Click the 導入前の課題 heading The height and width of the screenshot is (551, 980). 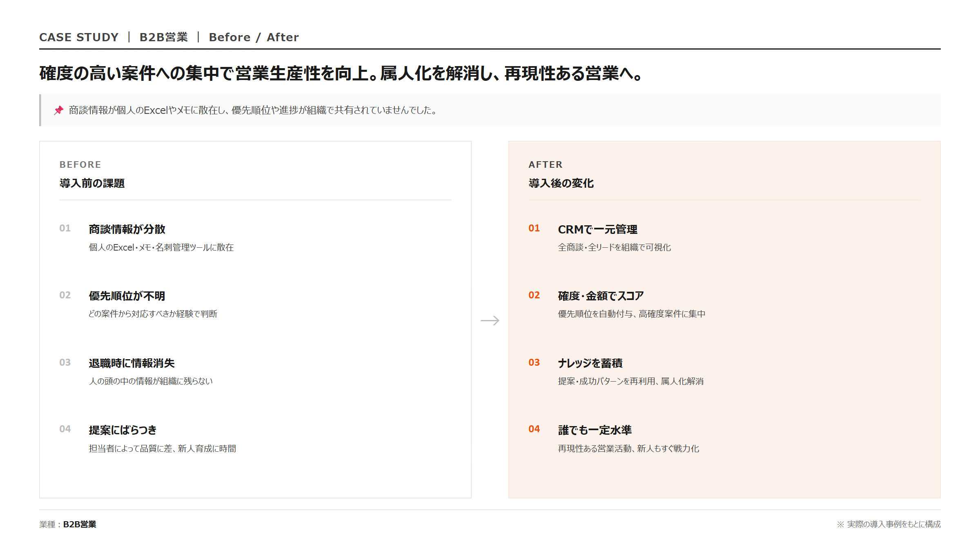pyautogui.click(x=92, y=183)
